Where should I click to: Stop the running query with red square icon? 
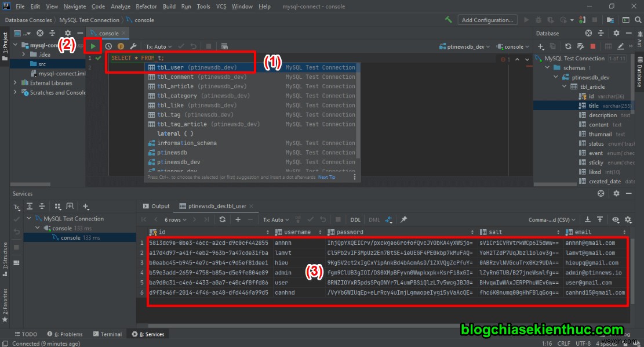point(591,46)
